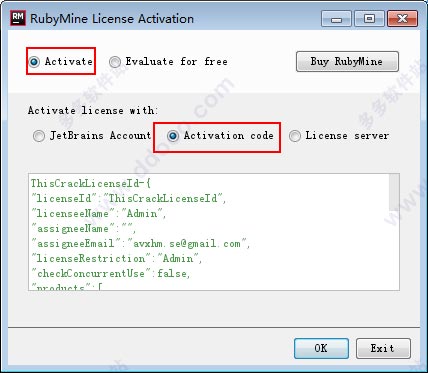Open the Buy RubyMine button
This screenshot has width=428, height=373.
coord(347,62)
